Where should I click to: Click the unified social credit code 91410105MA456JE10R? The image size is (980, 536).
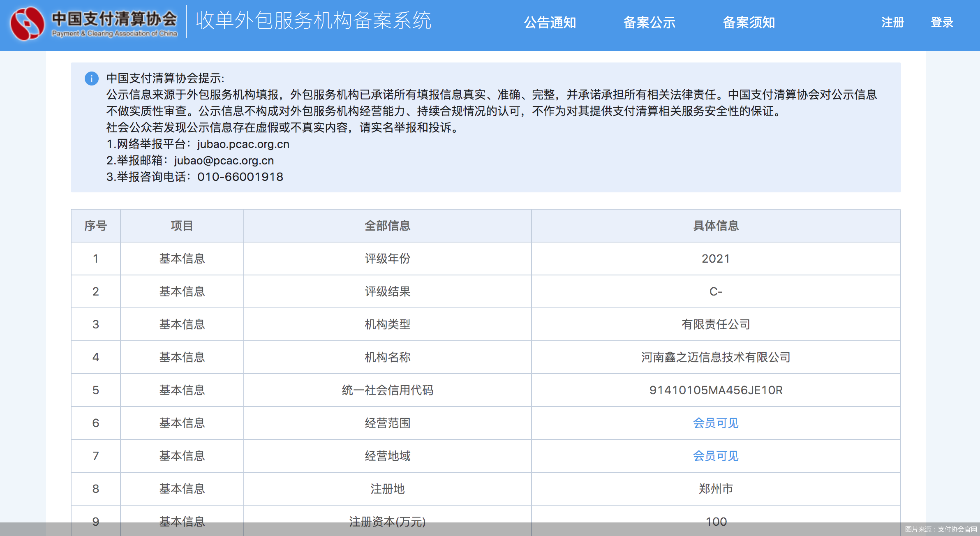(715, 390)
